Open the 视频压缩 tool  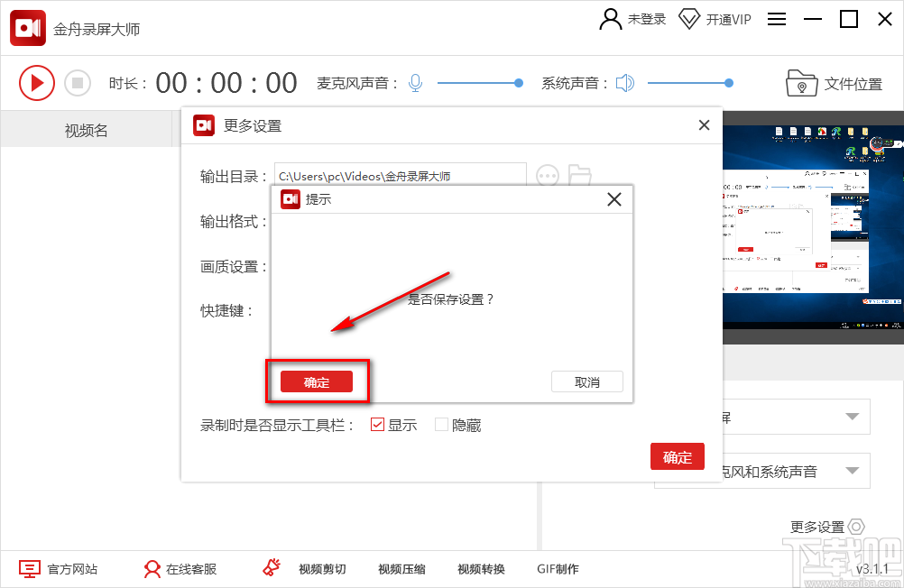(401, 569)
